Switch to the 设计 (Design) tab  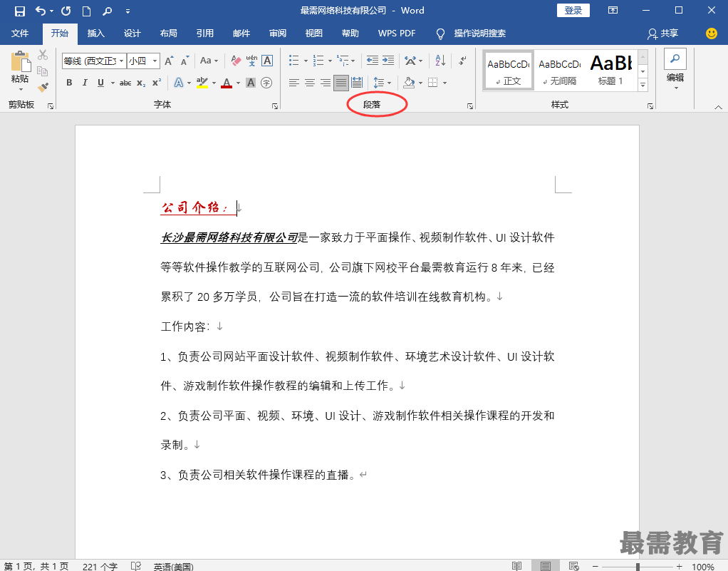click(x=132, y=34)
